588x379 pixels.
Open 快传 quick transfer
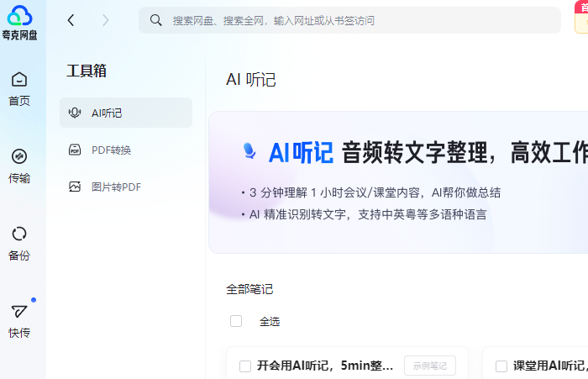(19, 320)
